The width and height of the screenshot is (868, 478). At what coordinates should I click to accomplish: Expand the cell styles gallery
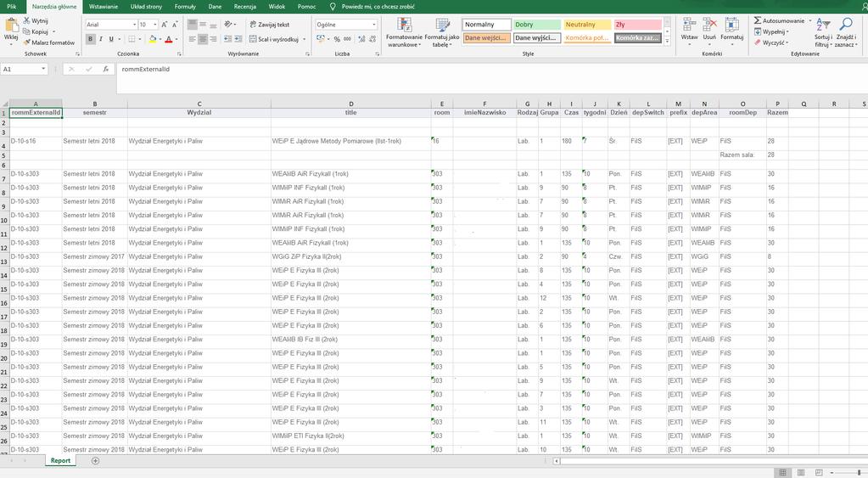(x=667, y=42)
